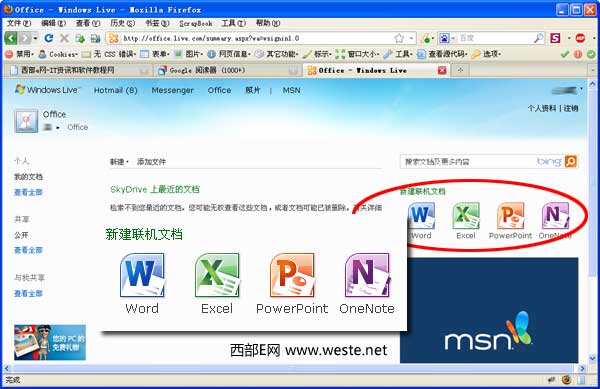Open the 历史 menu
The image size is (600, 389).
tap(122, 23)
